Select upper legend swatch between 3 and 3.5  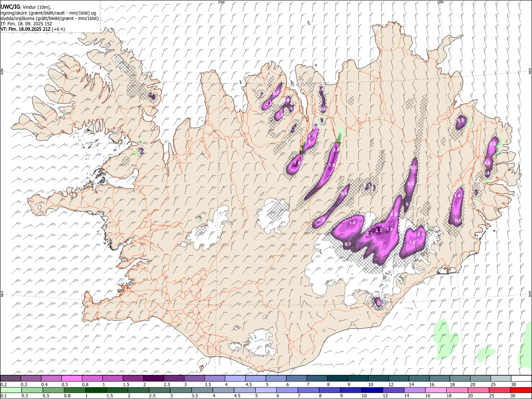point(194,378)
